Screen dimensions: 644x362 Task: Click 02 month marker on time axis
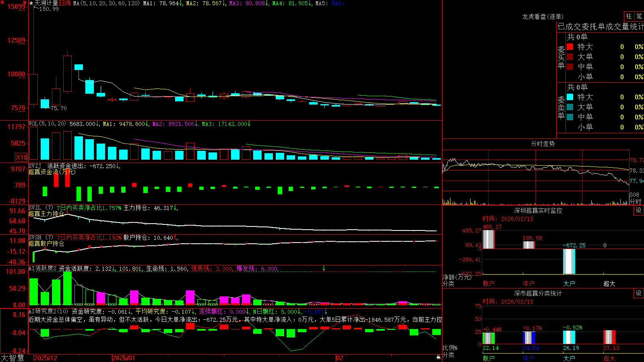pyautogui.click(x=340, y=358)
